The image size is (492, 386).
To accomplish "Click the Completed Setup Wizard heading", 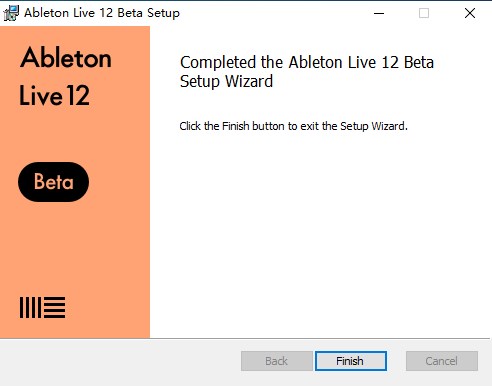I will tap(307, 72).
